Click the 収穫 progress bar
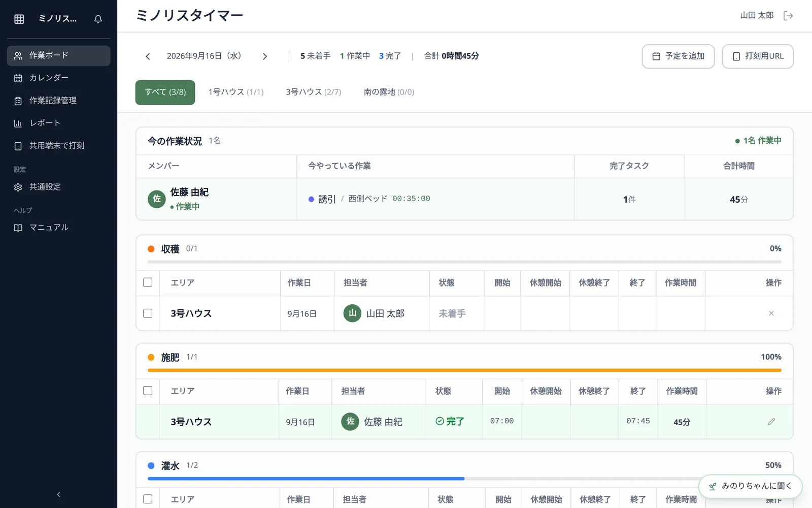Screen dimensions: 812x508 [464, 262]
